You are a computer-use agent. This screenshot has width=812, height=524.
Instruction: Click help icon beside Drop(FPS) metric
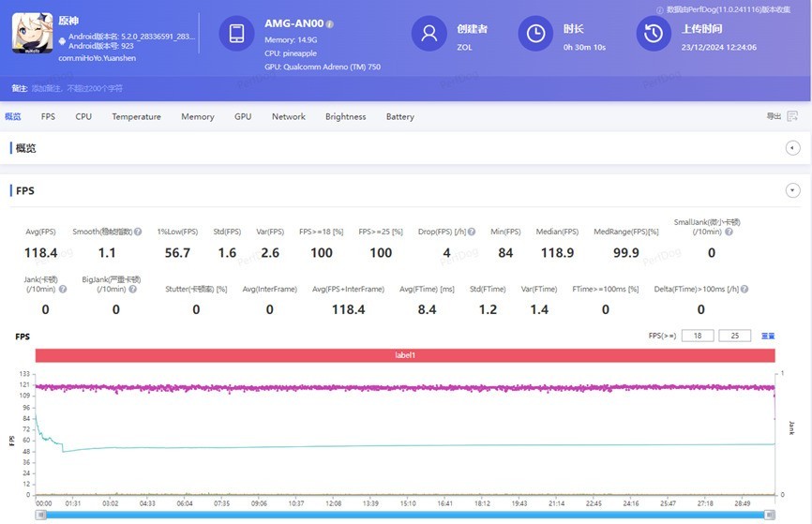click(472, 232)
